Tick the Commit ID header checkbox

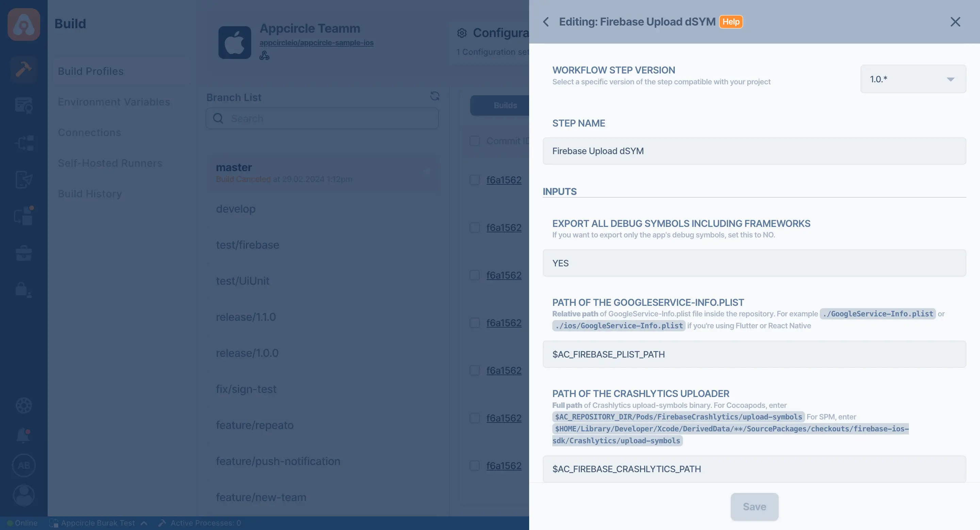pos(474,141)
